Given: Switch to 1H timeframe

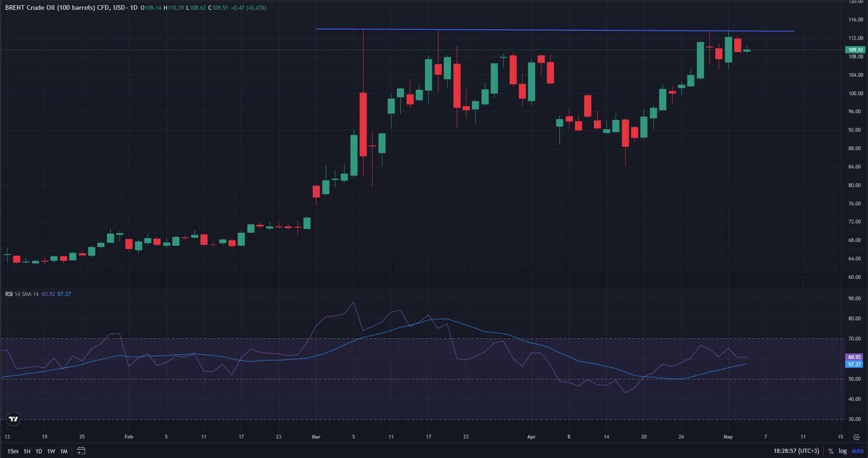Looking at the screenshot, I should [27, 451].
